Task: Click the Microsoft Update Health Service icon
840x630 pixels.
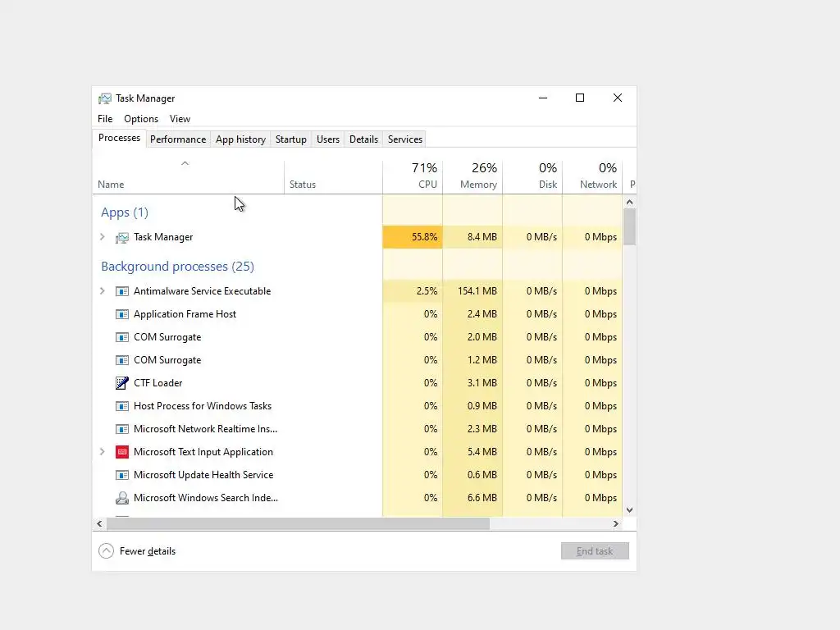Action: (x=122, y=475)
